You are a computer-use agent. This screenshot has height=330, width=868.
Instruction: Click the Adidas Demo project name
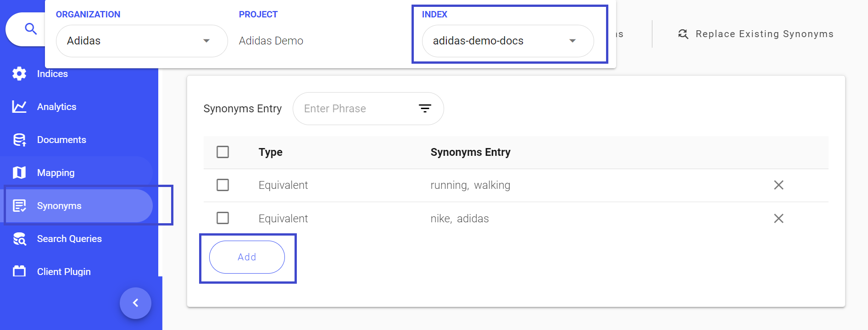(271, 41)
